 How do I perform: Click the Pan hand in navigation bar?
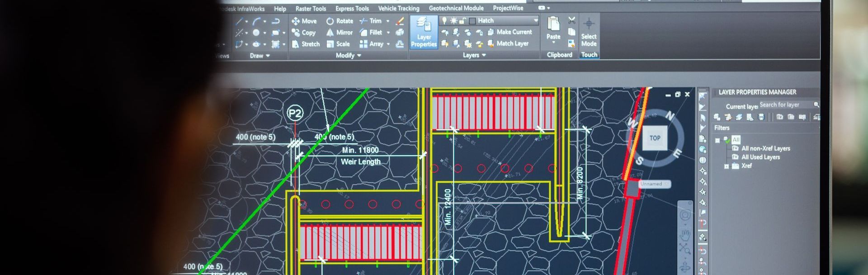(x=685, y=234)
